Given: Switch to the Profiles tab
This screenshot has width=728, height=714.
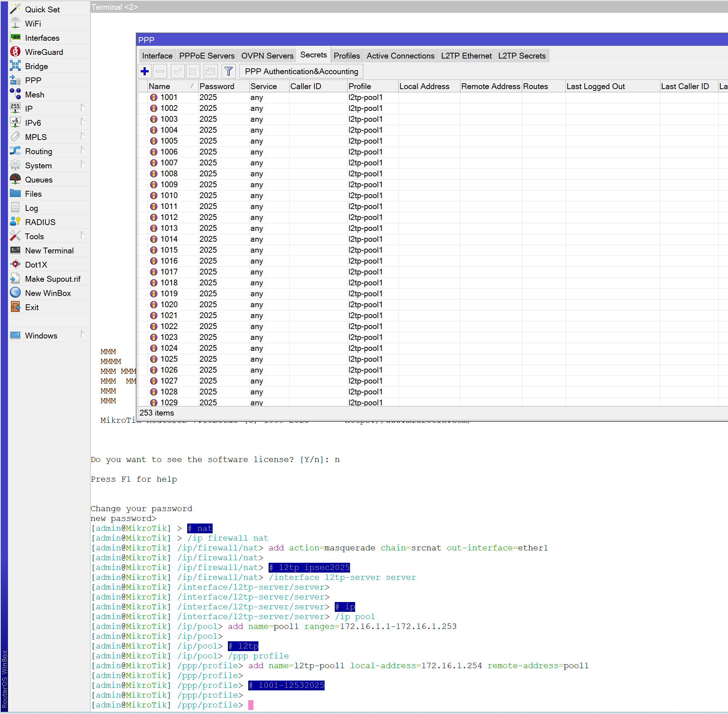Looking at the screenshot, I should pyautogui.click(x=347, y=56).
